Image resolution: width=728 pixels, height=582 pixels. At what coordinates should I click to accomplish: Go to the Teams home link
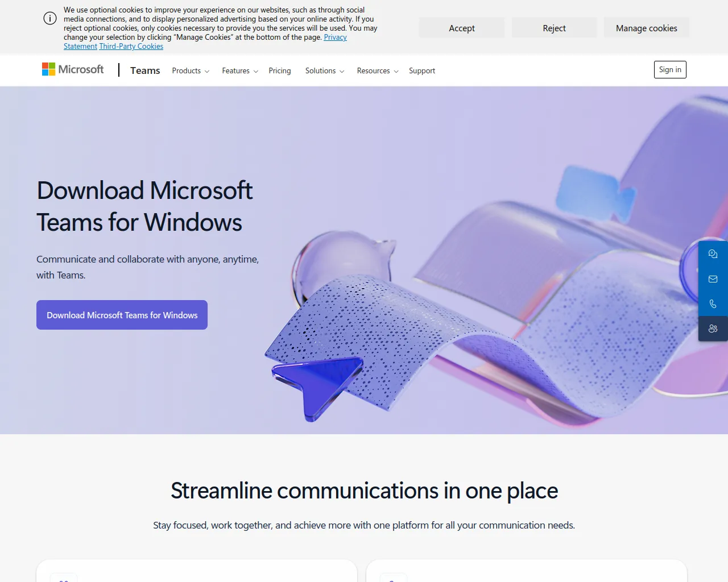coord(145,70)
